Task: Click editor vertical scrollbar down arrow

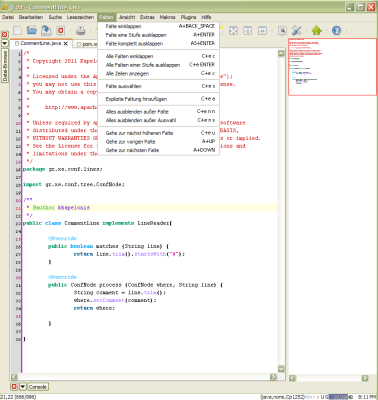Action: (281, 369)
